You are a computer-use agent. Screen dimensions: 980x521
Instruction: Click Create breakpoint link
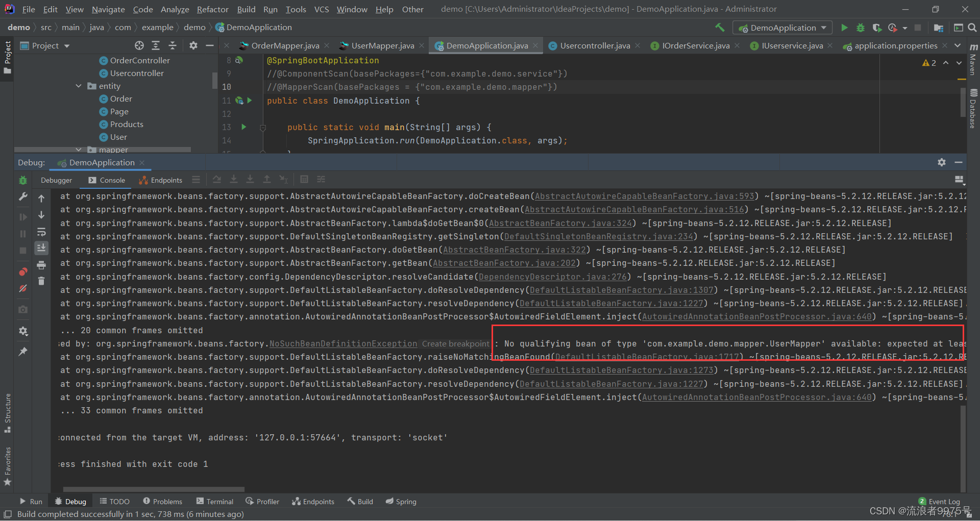[455, 344]
